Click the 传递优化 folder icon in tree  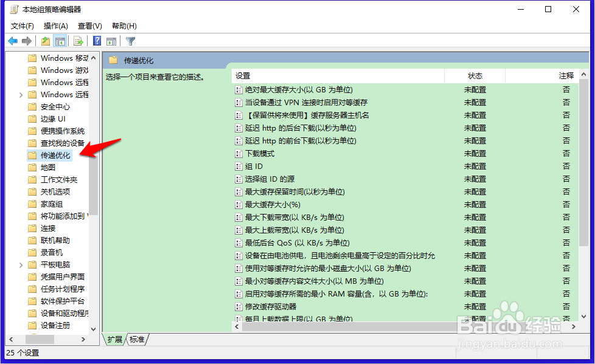(x=33, y=155)
